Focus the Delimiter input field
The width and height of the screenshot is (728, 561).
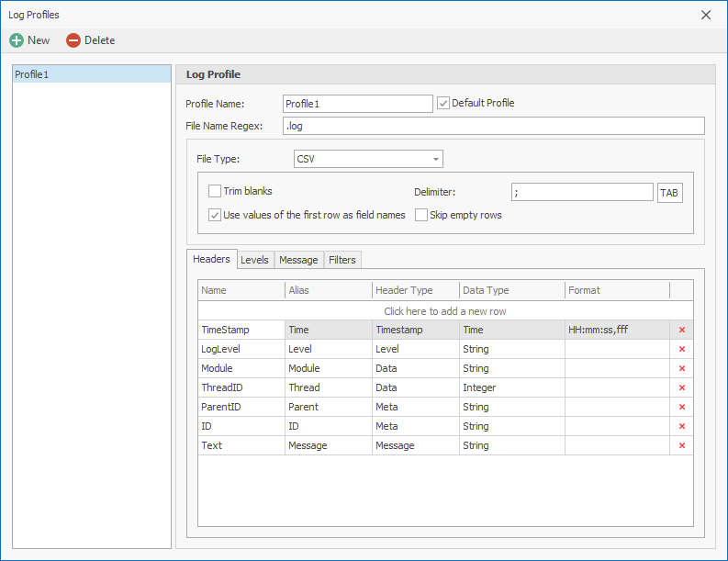click(x=582, y=192)
